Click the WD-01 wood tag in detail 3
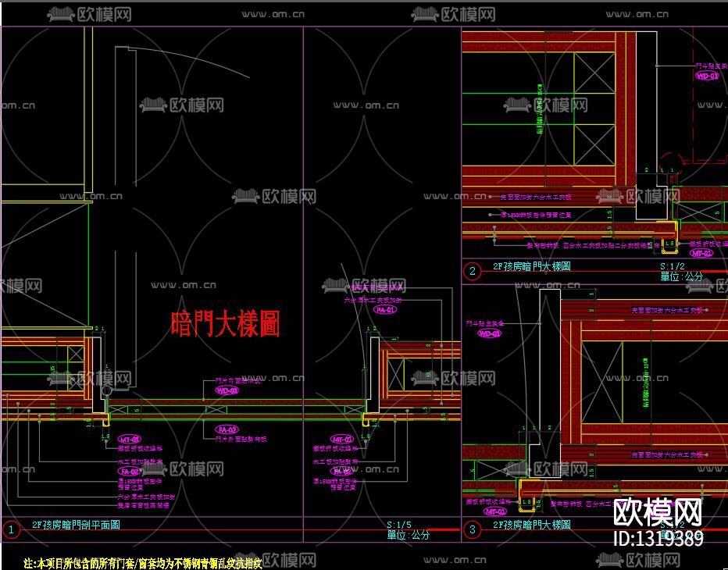 [x=490, y=333]
